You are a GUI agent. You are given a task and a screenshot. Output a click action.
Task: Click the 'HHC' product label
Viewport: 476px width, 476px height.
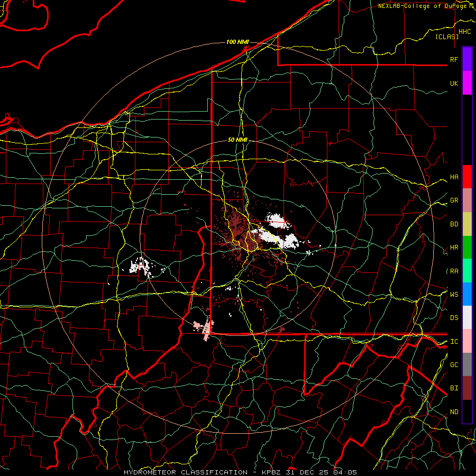464,32
